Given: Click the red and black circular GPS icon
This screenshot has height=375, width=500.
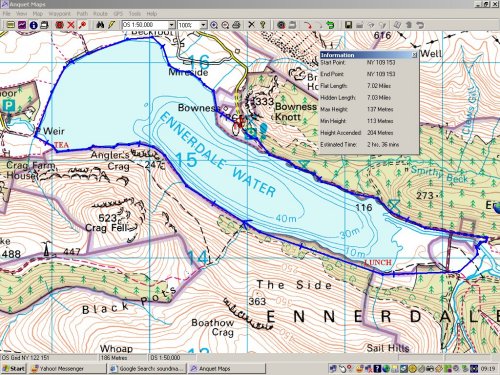Looking at the screenshot, I should coord(281,25).
